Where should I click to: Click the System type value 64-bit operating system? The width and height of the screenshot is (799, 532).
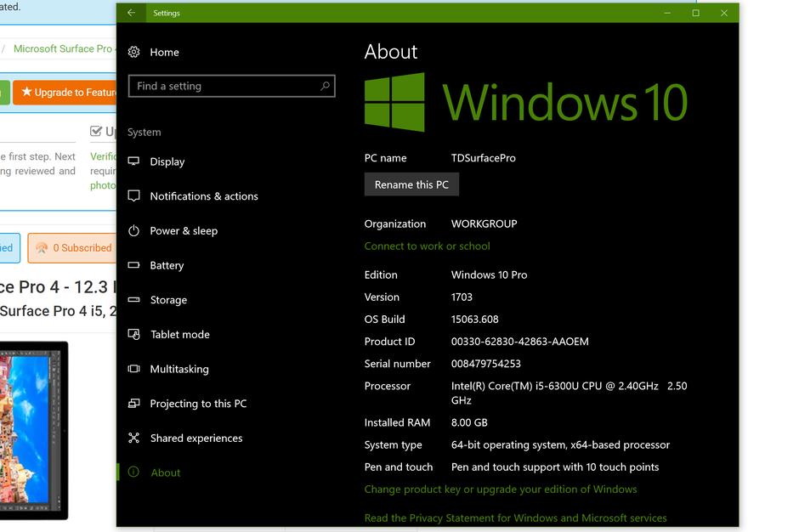point(560,444)
